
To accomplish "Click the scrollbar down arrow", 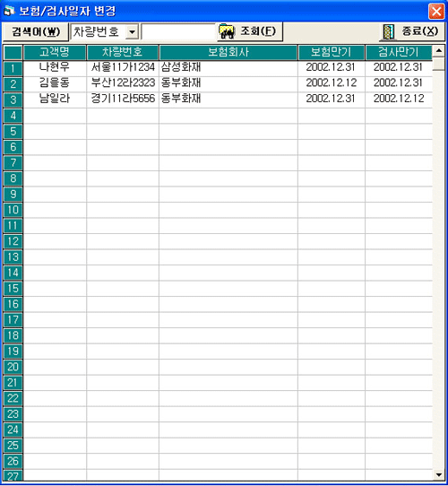I will pos(439,474).
